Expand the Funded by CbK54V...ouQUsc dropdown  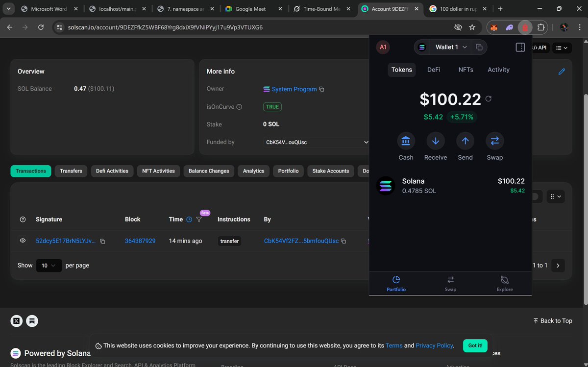click(316, 142)
